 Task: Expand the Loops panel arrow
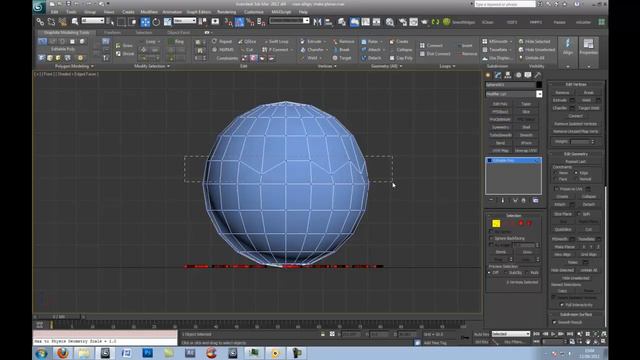point(454,66)
